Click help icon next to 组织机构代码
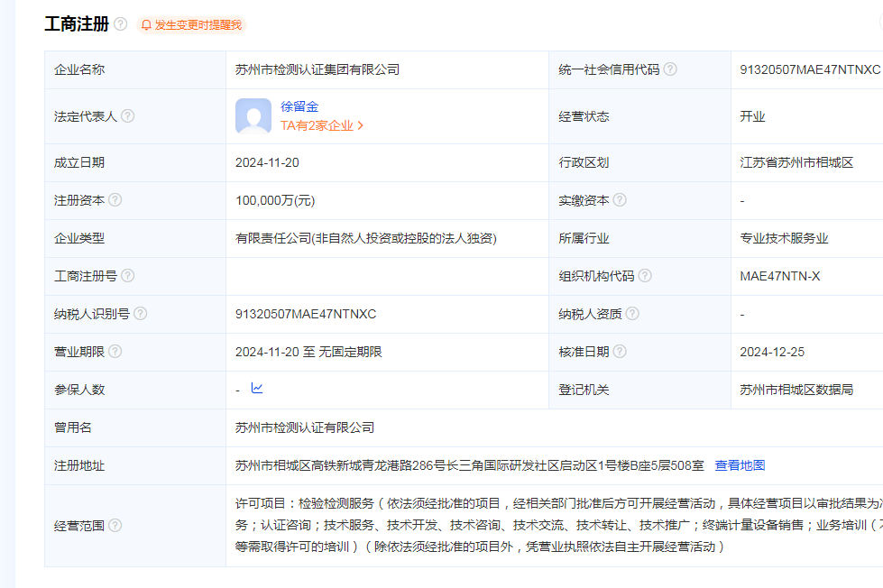883x588 pixels. 645,276
